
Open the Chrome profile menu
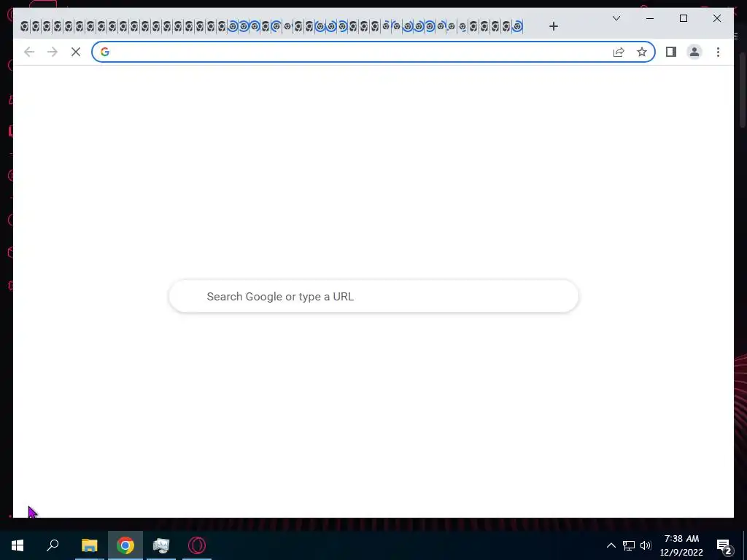694,52
